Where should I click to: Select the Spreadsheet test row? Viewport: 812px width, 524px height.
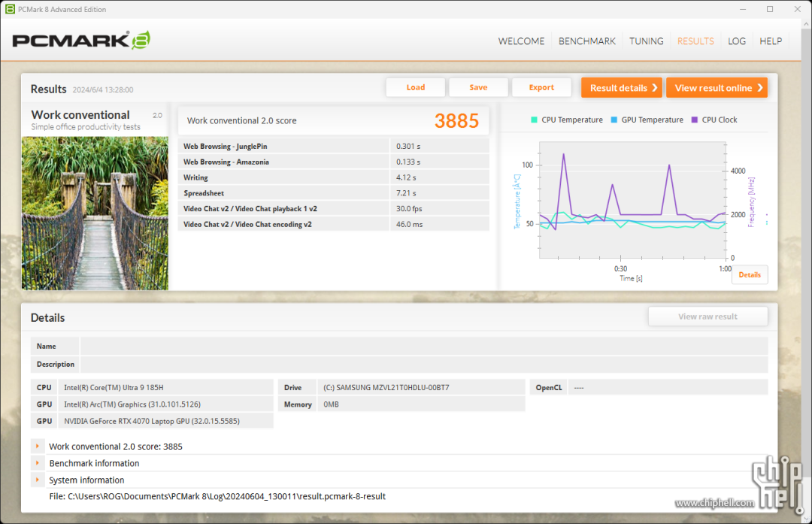click(334, 192)
